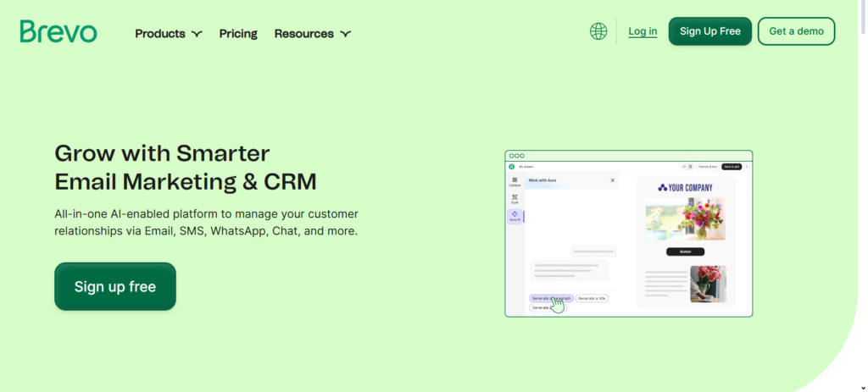Screen dimensions: 868x392
Task: Click the black Button in the email preview
Action: click(x=685, y=251)
